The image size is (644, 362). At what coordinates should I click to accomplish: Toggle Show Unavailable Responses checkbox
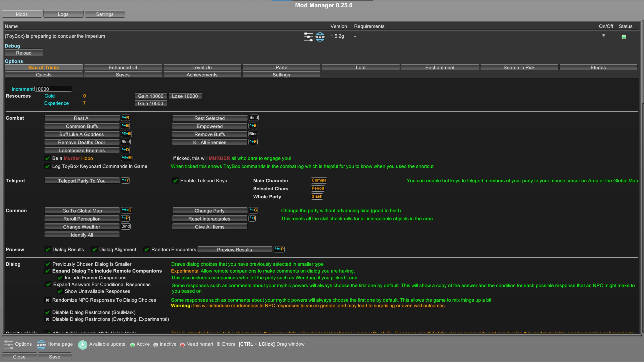[x=60, y=291]
